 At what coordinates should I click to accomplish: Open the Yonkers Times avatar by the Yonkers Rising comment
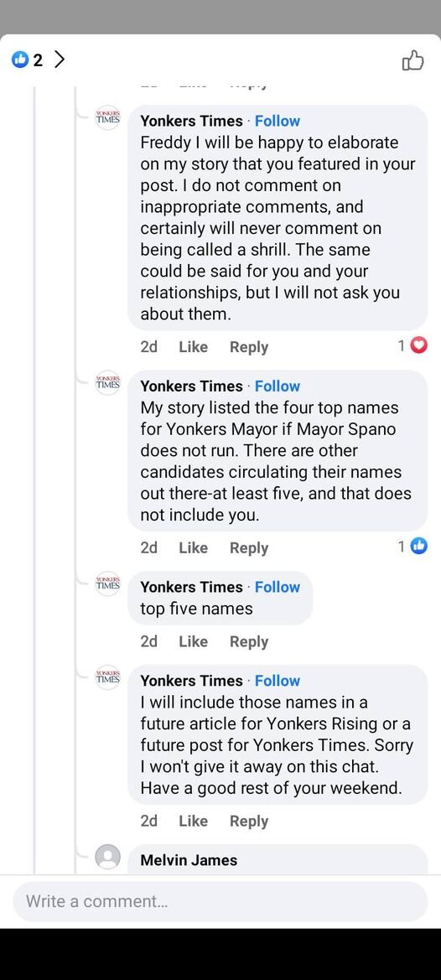(x=108, y=677)
